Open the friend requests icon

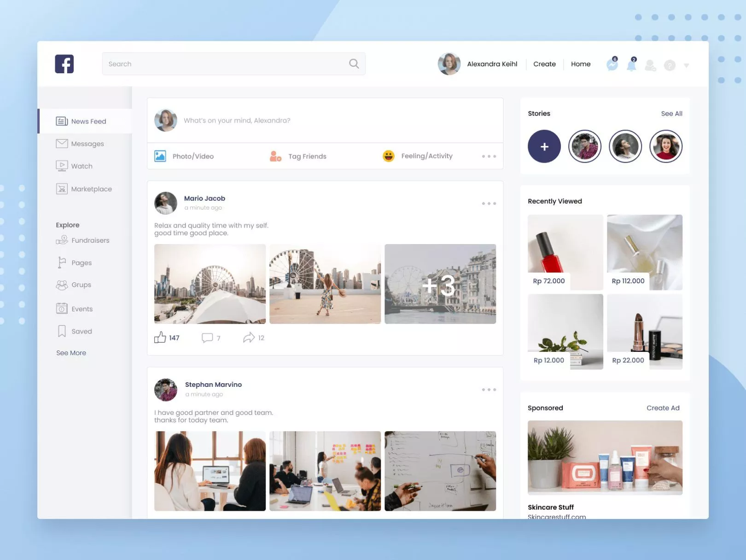click(650, 65)
